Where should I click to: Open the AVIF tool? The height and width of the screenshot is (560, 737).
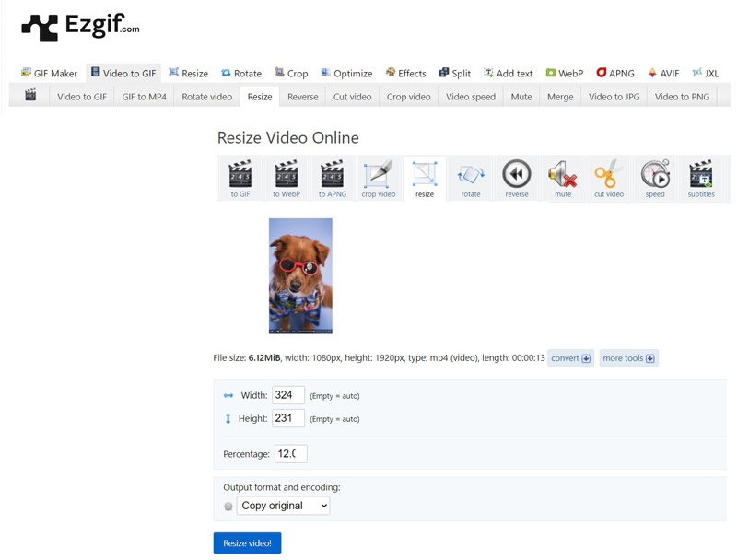coord(663,74)
